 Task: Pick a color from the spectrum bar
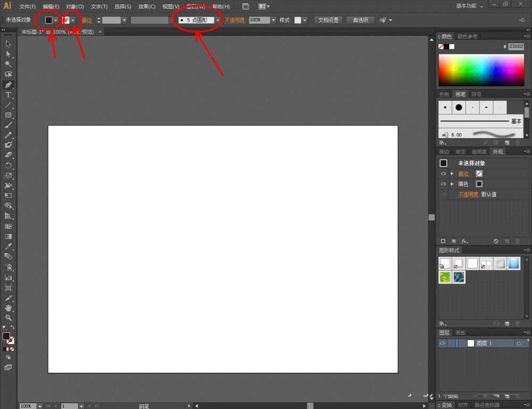pos(479,69)
